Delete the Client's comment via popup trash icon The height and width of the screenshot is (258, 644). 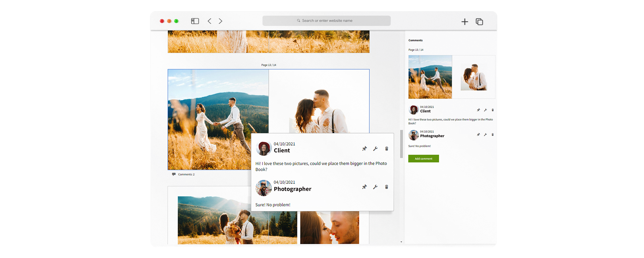[386, 149]
